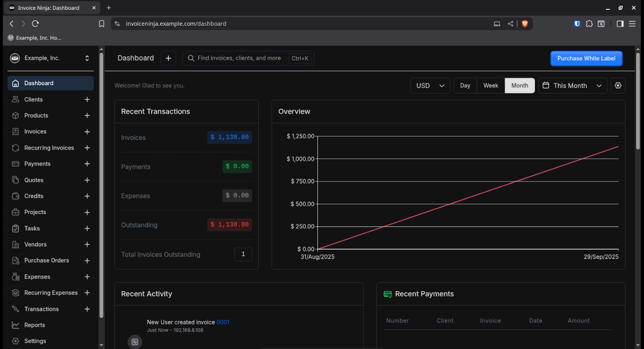
Task: Click the plus icon next to Invoices
Action: 87,132
